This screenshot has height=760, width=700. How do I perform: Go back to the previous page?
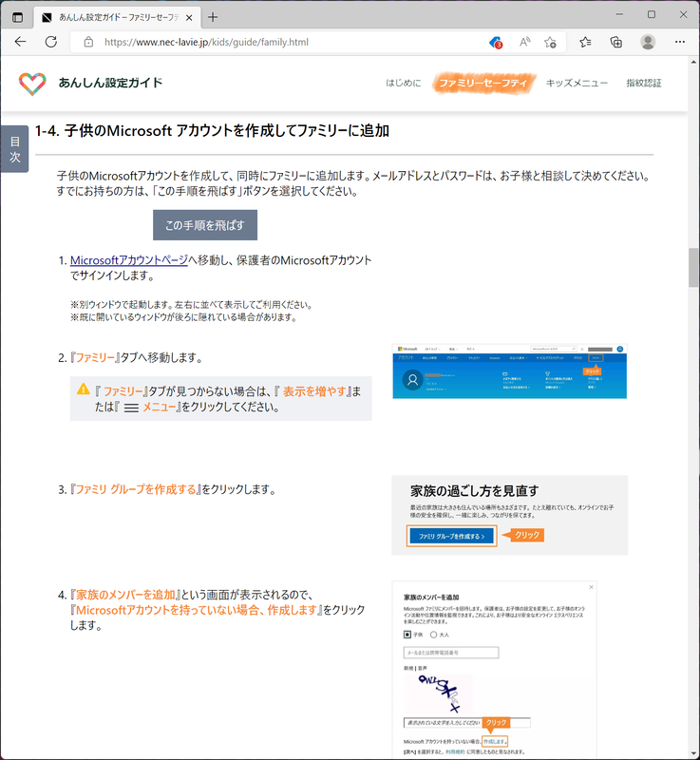(20, 42)
